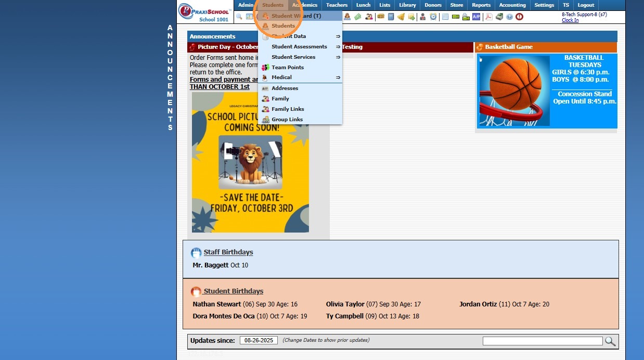Click the Updates since date field
This screenshot has width=644, height=360.
[259, 340]
